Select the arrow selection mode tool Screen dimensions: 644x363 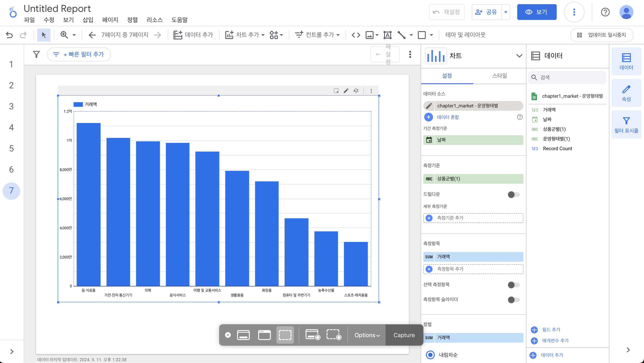click(x=44, y=35)
